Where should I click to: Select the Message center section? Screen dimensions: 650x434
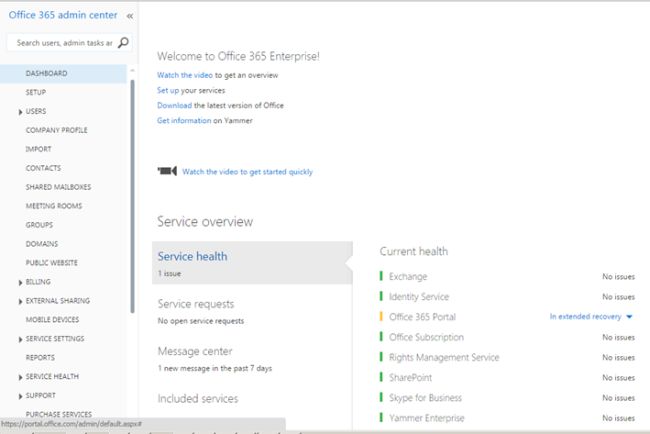pyautogui.click(x=195, y=351)
